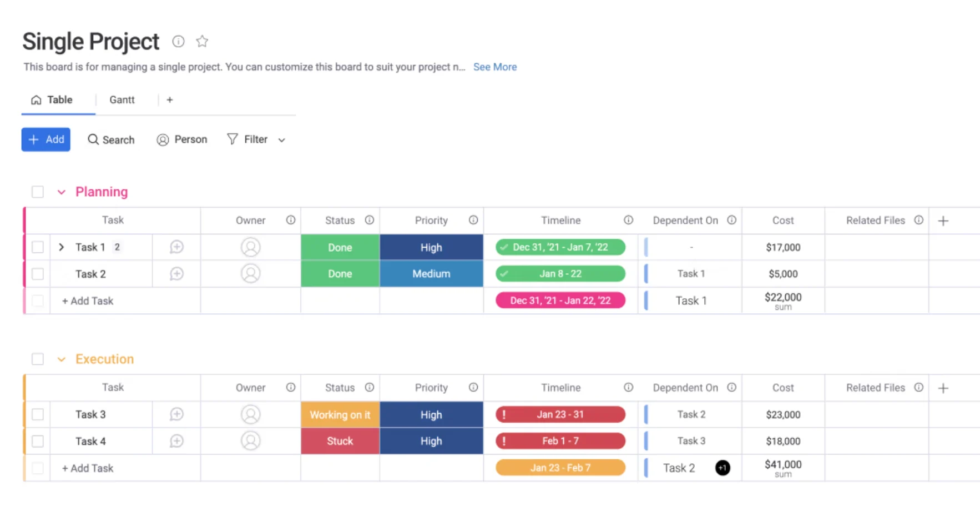Open the Done status dropdown for Task 2
Image resolution: width=980 pixels, height=511 pixels.
click(340, 274)
